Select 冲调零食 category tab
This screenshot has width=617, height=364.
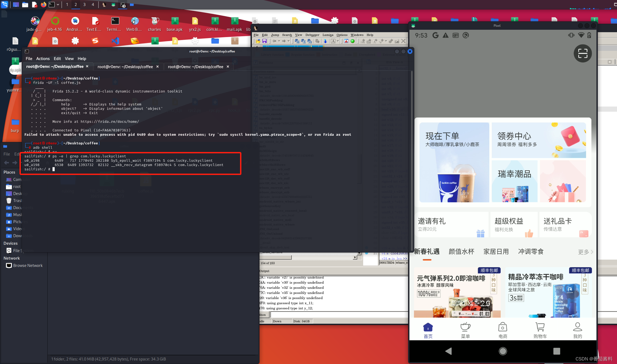click(531, 252)
